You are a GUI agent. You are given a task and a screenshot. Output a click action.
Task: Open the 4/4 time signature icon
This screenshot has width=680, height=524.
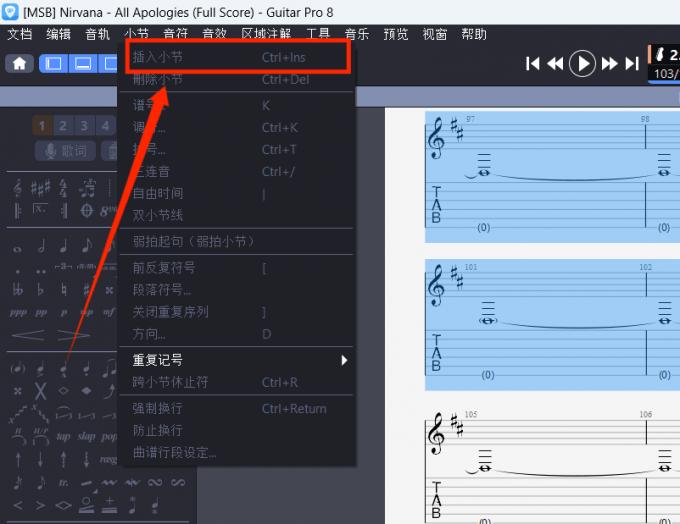[63, 188]
